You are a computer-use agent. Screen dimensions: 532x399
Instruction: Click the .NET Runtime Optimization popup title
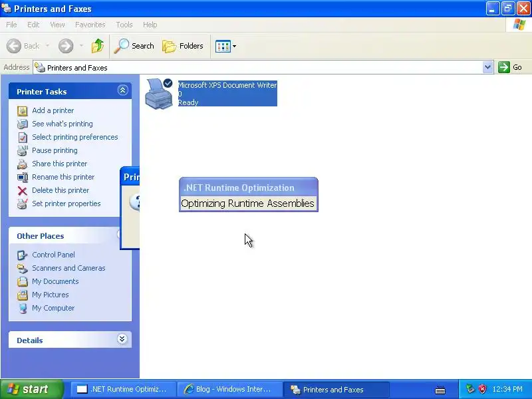239,188
